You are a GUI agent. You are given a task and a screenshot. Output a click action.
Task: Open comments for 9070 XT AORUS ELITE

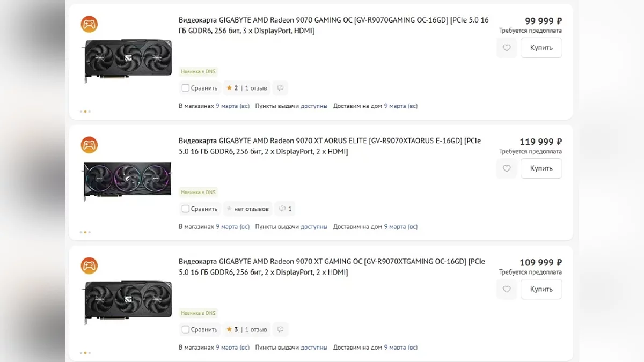[x=284, y=209]
